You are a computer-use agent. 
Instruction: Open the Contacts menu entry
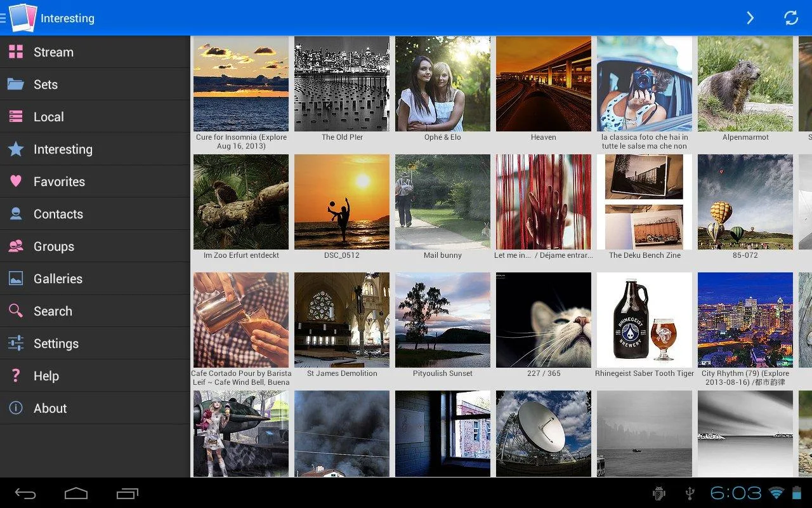95,214
